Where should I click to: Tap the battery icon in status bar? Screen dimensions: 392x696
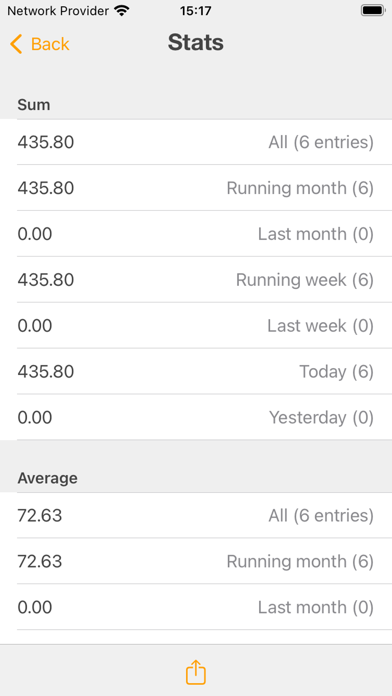tap(373, 11)
